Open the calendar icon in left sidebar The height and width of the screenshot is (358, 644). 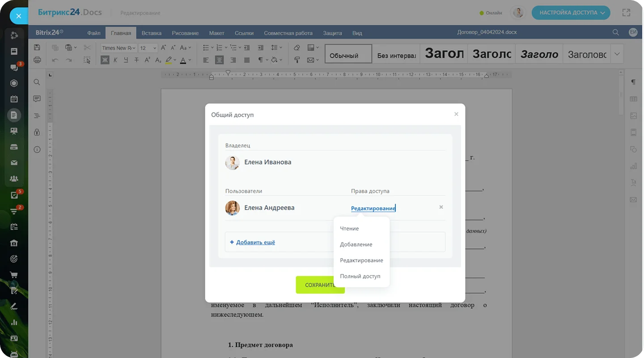click(x=14, y=99)
